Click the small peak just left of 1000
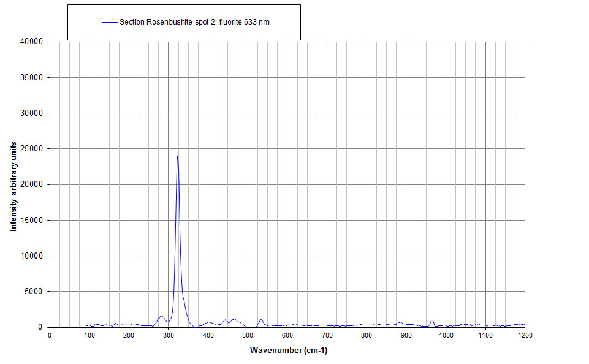Viewport: 589px width, 364px height. tap(432, 320)
